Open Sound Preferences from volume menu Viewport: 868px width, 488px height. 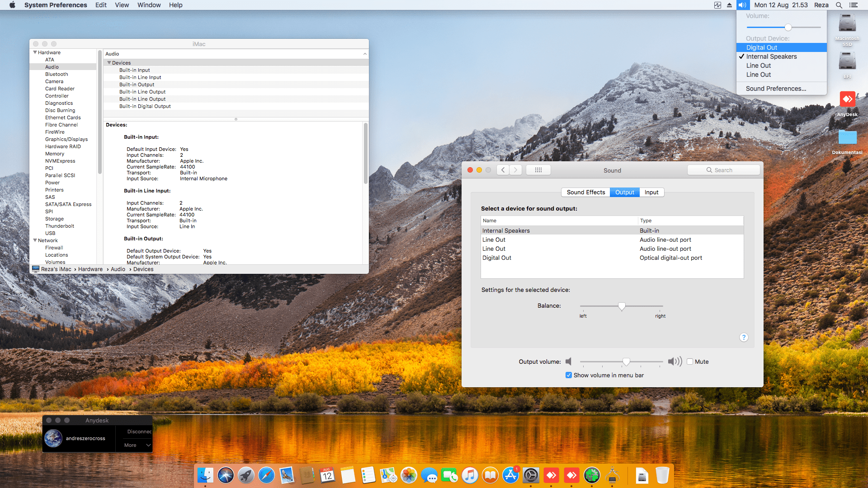(776, 89)
